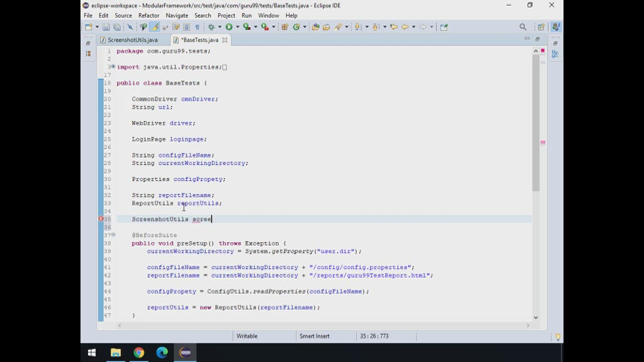Click the Pin Editor icon
The height and width of the screenshot is (362, 644).
tap(444, 27)
